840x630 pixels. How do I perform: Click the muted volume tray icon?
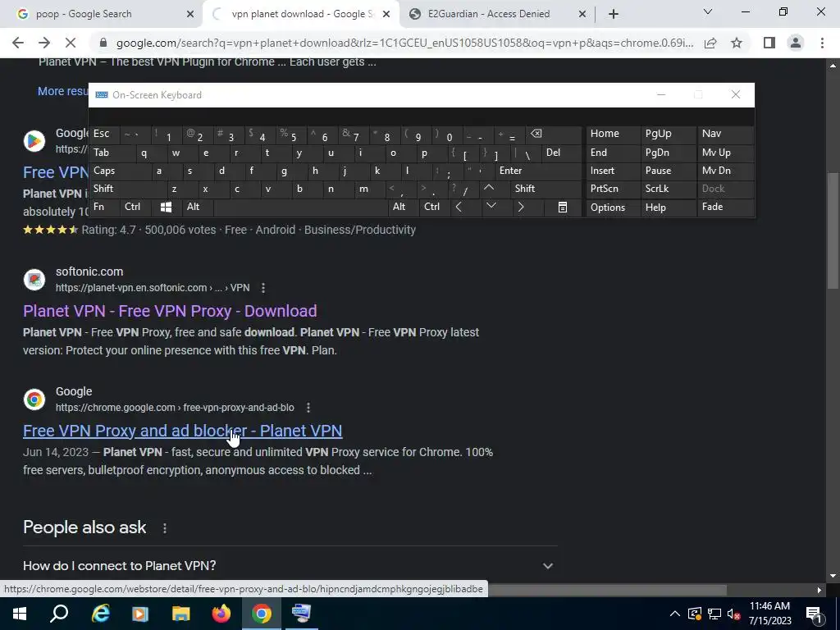point(734,614)
